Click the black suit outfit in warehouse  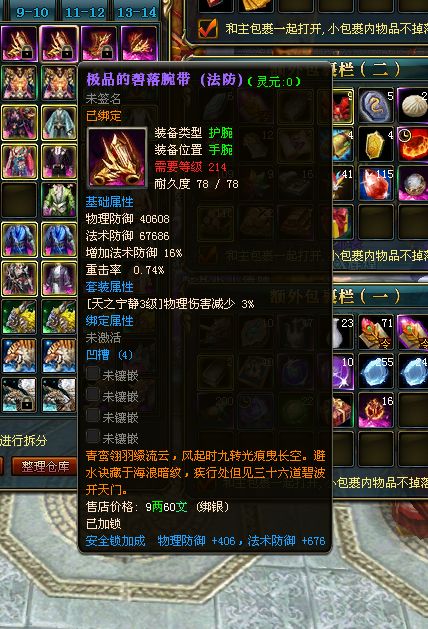tap(59, 162)
